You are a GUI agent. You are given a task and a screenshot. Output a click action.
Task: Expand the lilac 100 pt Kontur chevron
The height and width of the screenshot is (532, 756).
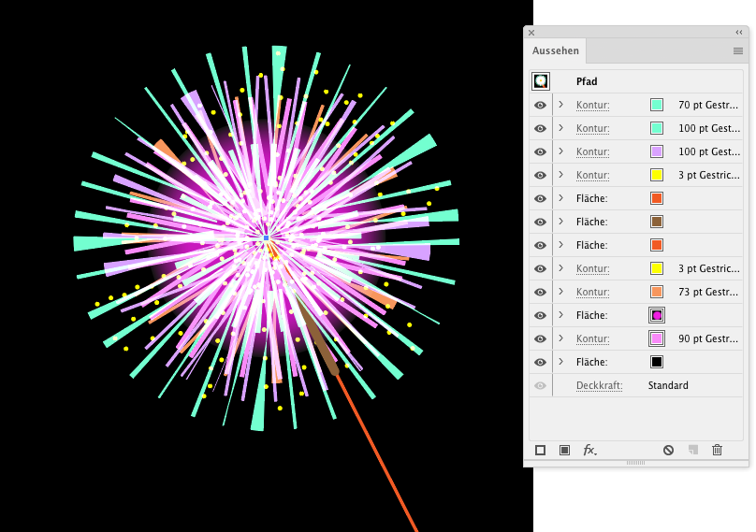point(560,151)
